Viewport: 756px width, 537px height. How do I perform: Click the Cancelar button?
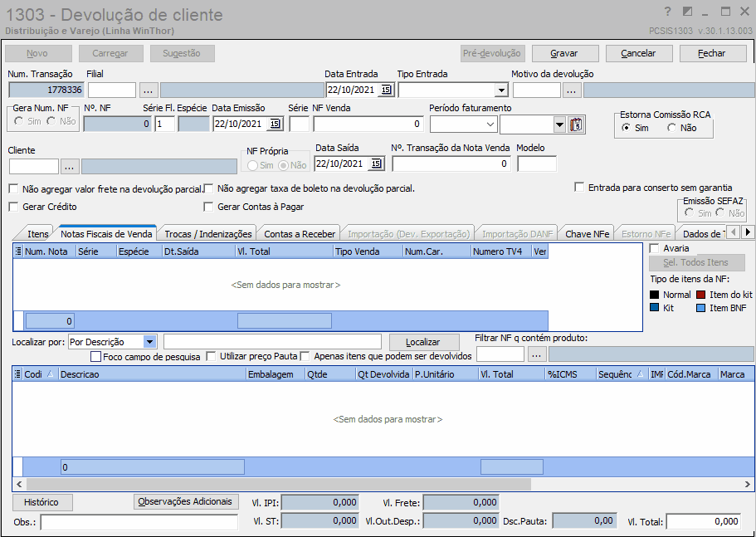pyautogui.click(x=639, y=53)
